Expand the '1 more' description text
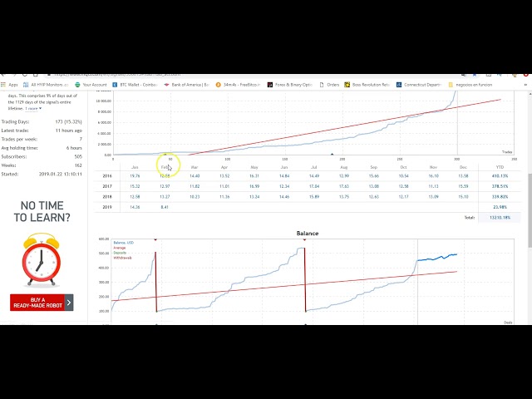532x399 pixels. point(33,108)
